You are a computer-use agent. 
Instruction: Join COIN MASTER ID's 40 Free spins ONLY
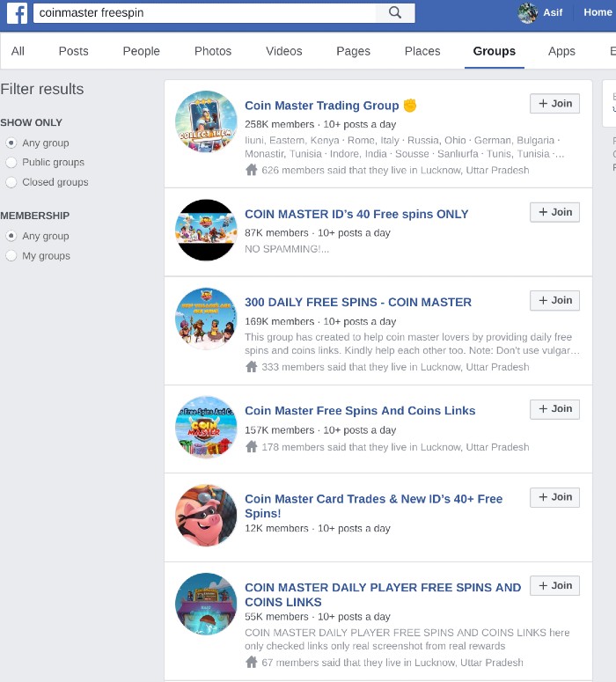pos(554,212)
